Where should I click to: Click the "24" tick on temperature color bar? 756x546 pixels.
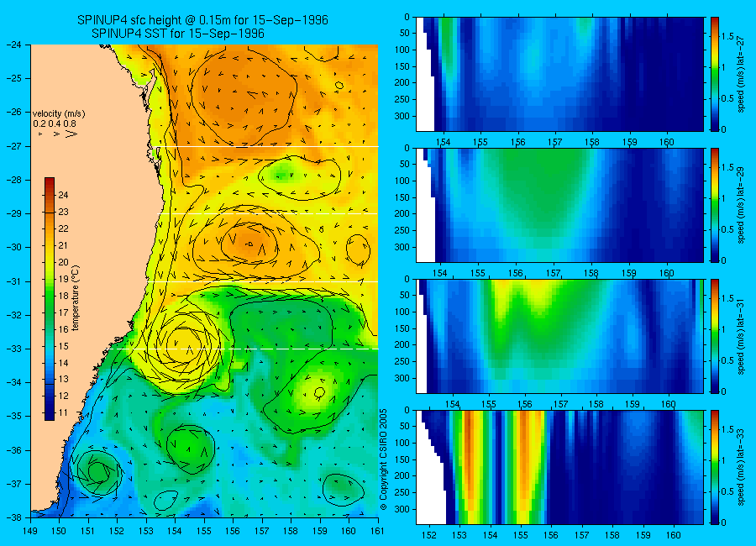63,195
